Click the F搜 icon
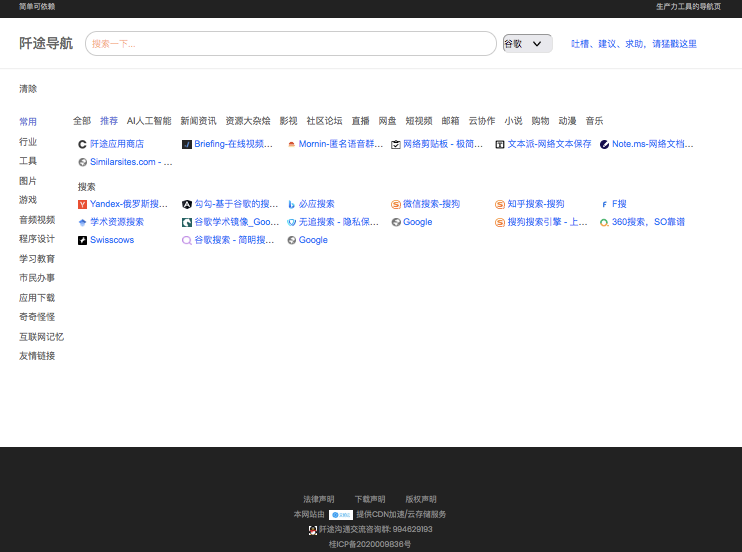Image resolution: width=742 pixels, height=552 pixels. [604, 205]
